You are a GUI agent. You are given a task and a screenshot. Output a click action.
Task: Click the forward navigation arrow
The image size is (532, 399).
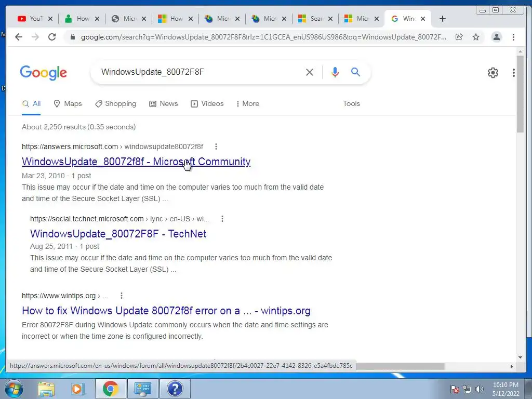(x=35, y=37)
